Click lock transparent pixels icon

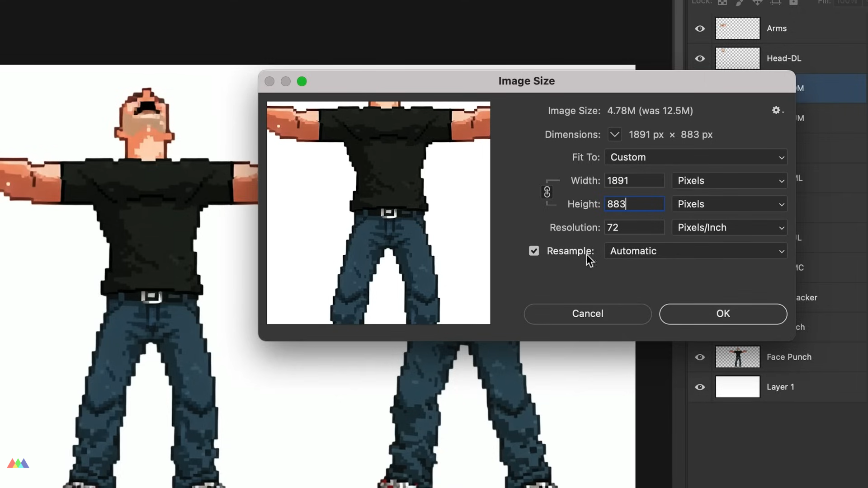[x=722, y=2]
